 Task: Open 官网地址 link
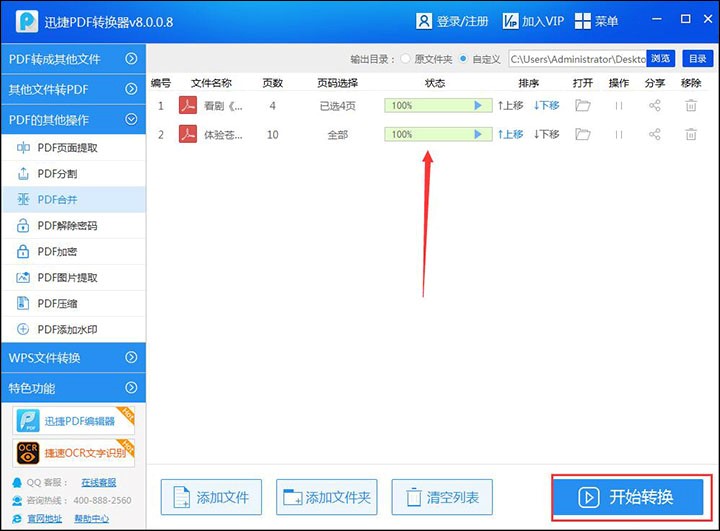pos(45,519)
